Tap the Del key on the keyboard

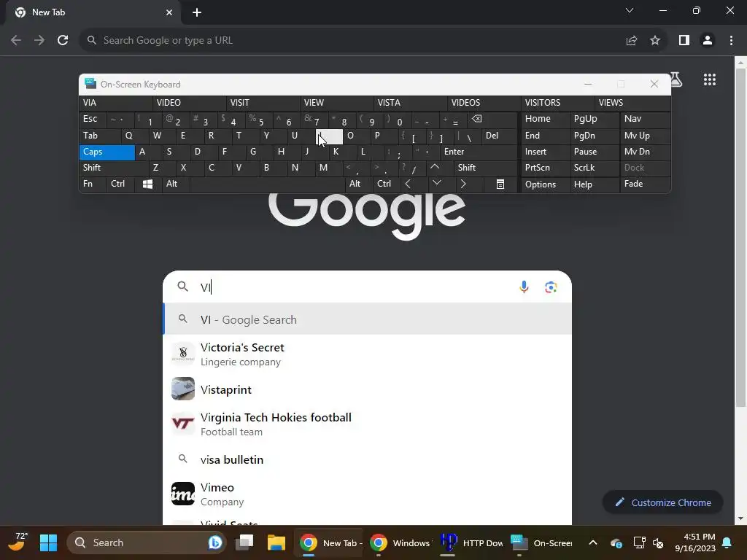coord(499,136)
